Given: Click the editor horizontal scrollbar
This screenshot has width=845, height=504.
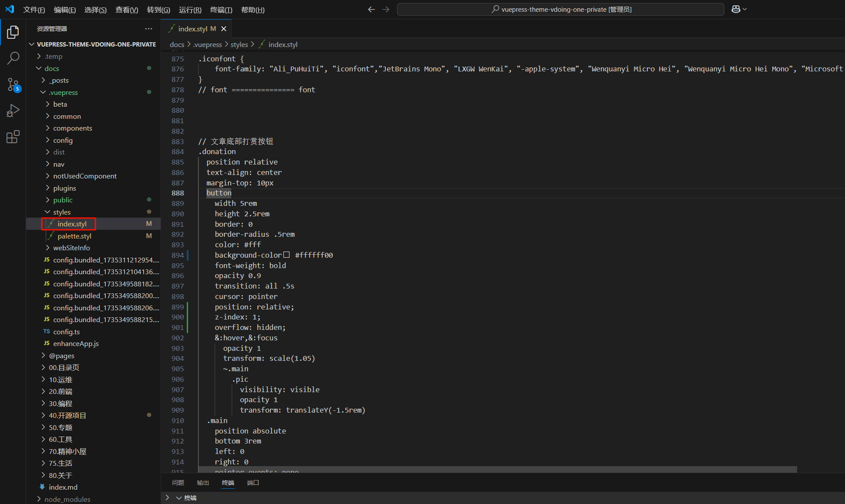Looking at the screenshot, I should [498, 469].
